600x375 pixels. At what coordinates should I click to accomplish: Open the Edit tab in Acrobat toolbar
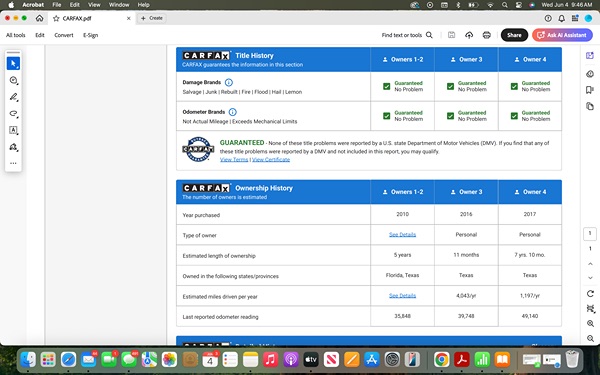(x=40, y=35)
